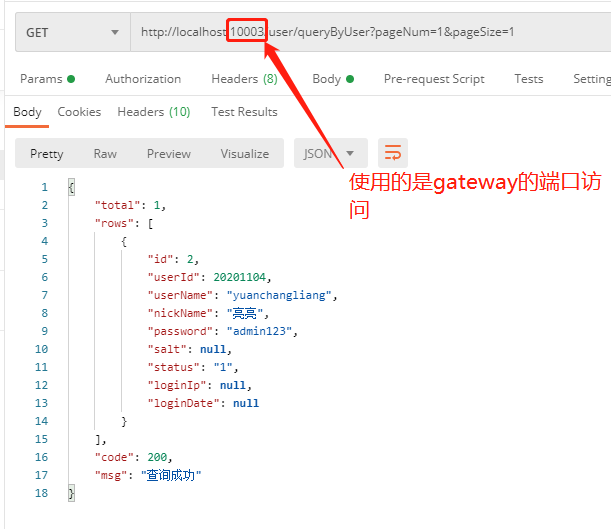The height and width of the screenshot is (529, 611).
Task: Select the Preview view button
Action: pos(169,154)
